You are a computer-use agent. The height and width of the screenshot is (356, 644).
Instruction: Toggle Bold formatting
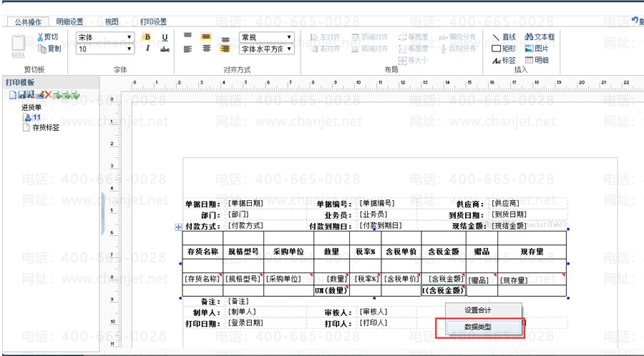coord(147,37)
